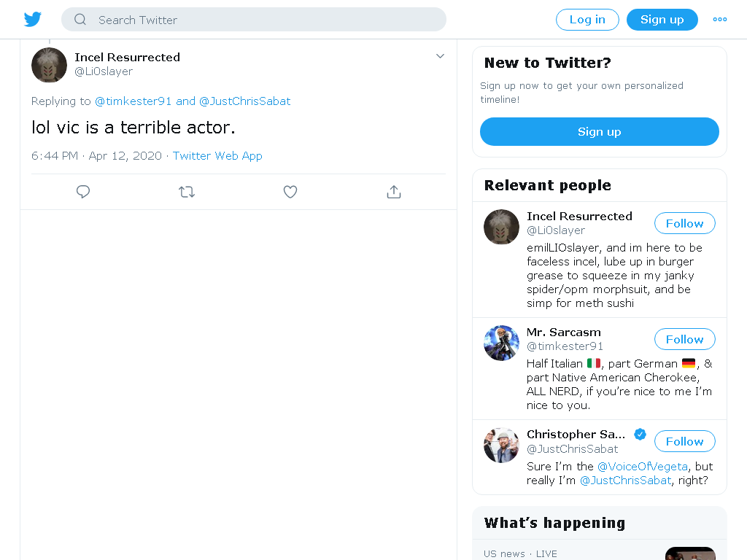Click the search magnifier icon

click(80, 20)
